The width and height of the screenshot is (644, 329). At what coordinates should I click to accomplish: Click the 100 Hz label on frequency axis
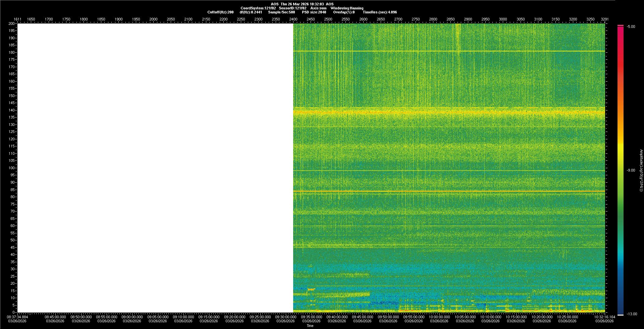coord(11,168)
